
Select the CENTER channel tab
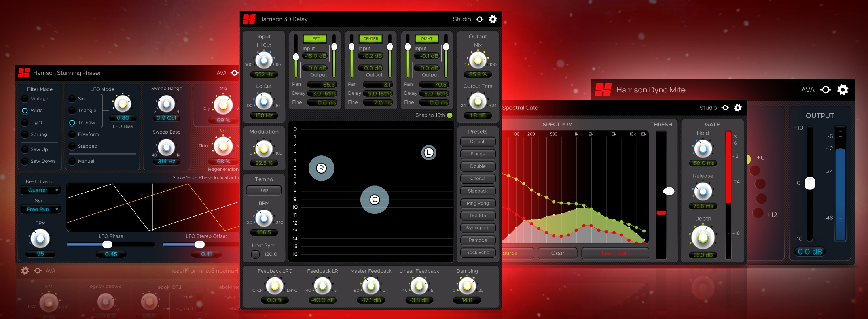[371, 39]
